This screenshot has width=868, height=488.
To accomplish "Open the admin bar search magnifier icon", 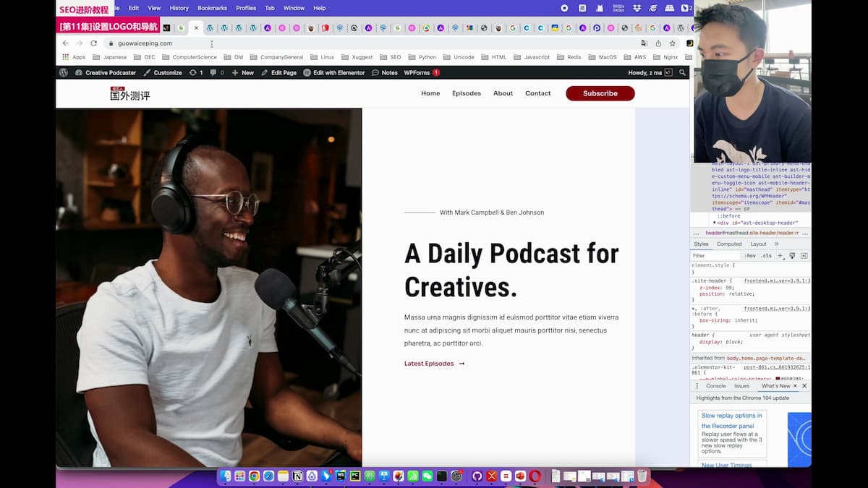I will coord(682,73).
